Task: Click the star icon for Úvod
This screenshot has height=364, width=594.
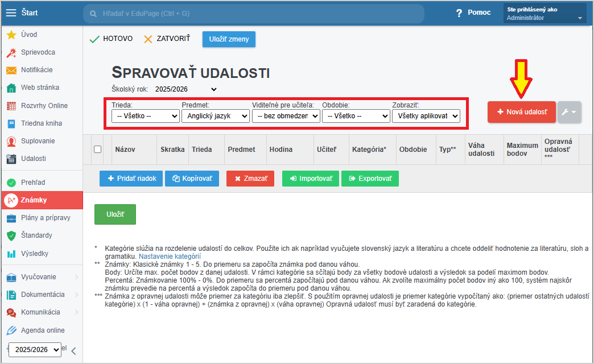Action: tap(11, 35)
